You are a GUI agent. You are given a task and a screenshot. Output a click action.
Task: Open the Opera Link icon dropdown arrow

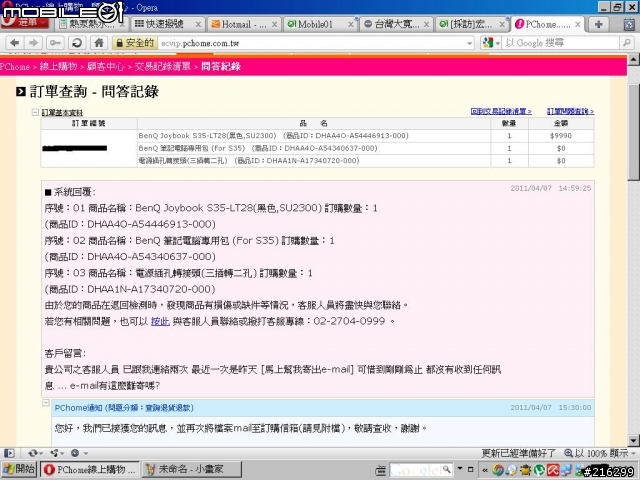[41, 453]
